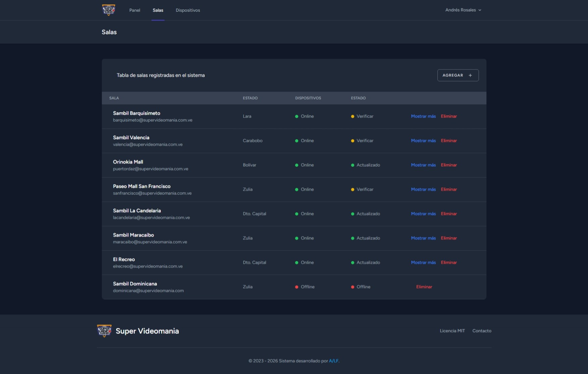Show more for Sambil Maracaibo
The height and width of the screenshot is (374, 588).
pos(423,238)
